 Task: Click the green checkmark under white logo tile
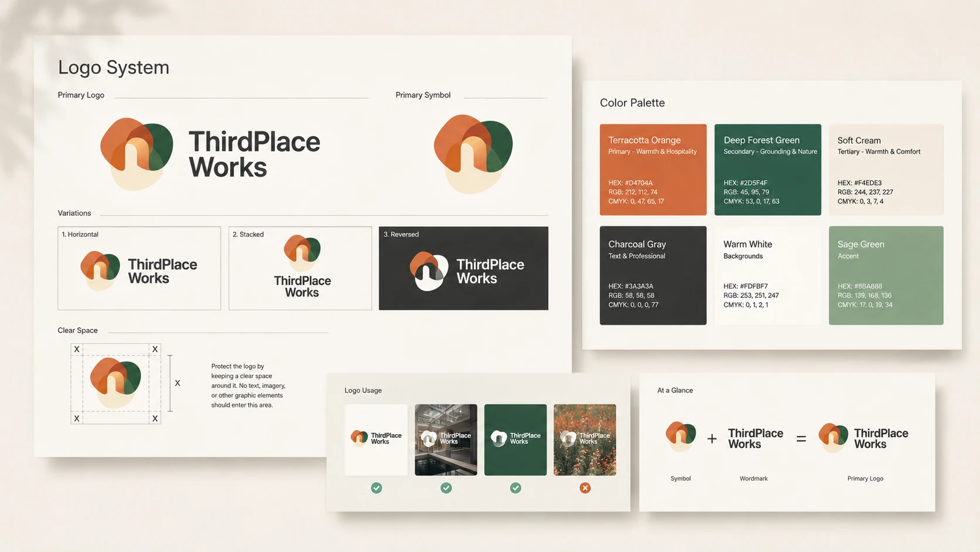pos(376,487)
